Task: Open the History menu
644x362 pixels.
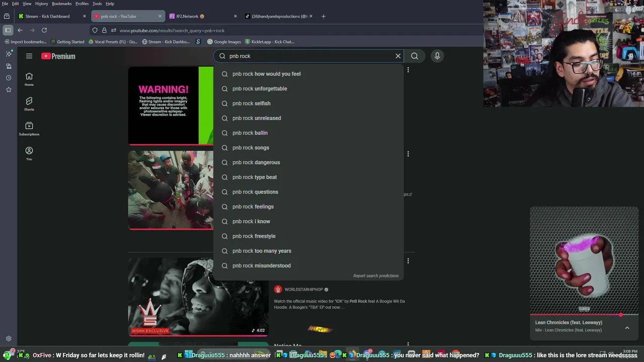Action: point(42,4)
